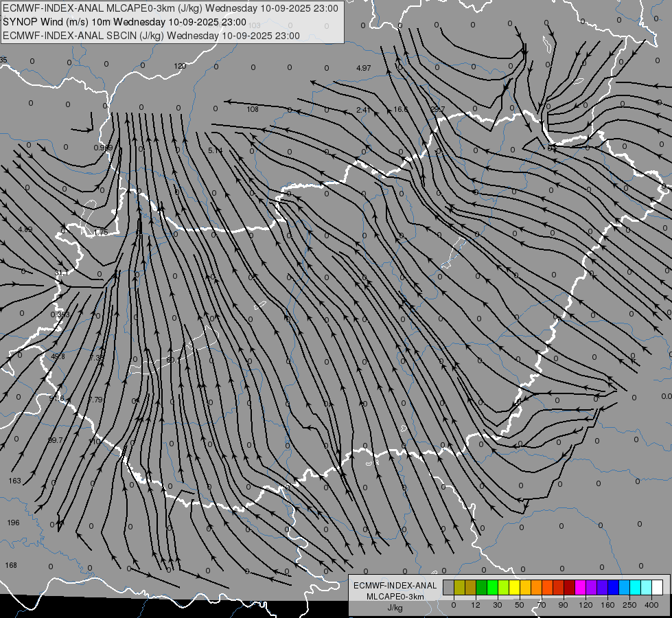Click the SBCIN title line

point(151,36)
